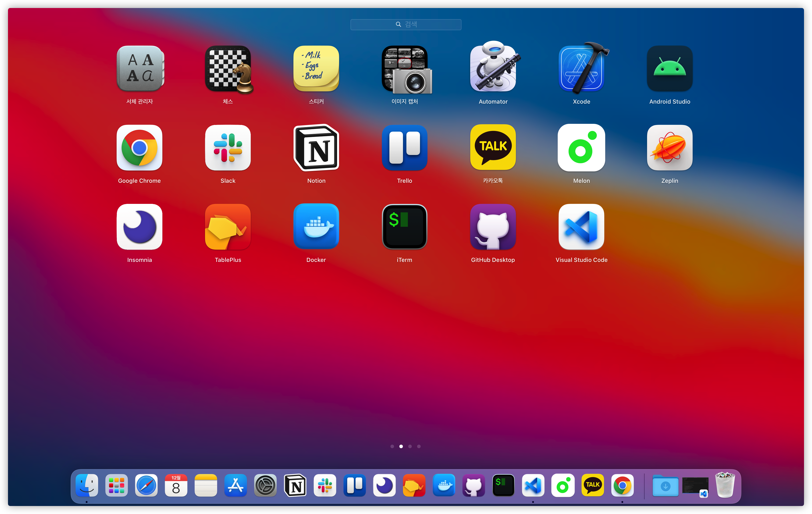Launch Android Studio from the grid
The width and height of the screenshot is (812, 514).
[669, 69]
